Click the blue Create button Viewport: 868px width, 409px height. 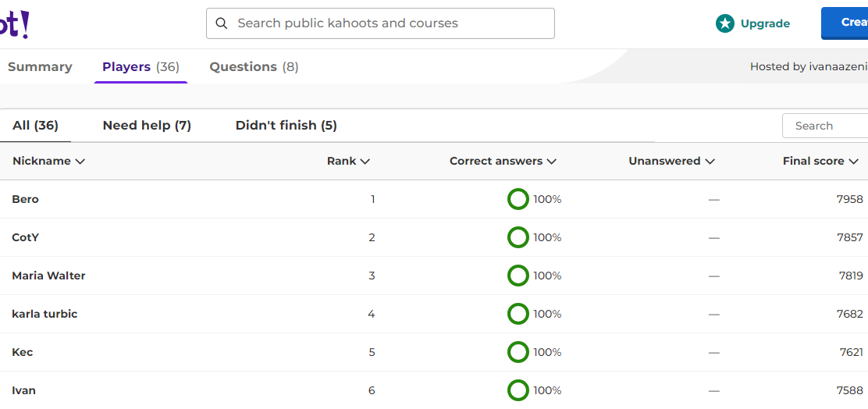pos(845,23)
